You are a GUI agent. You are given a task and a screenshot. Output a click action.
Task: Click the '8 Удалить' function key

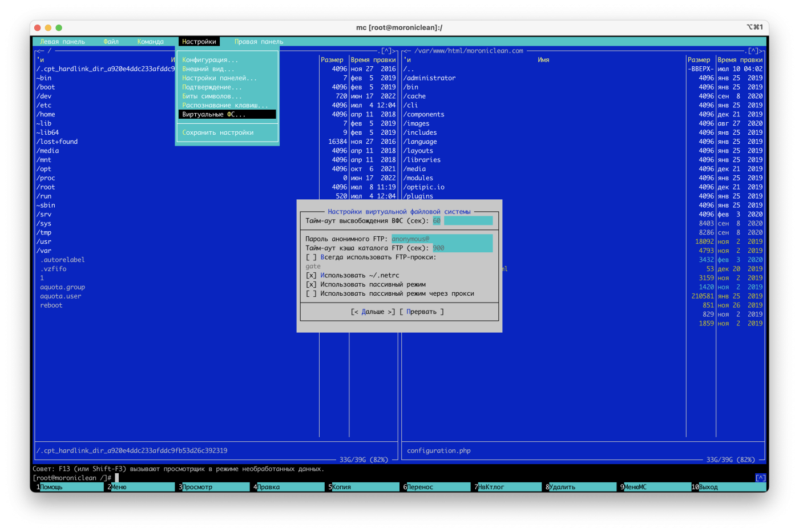point(581,487)
